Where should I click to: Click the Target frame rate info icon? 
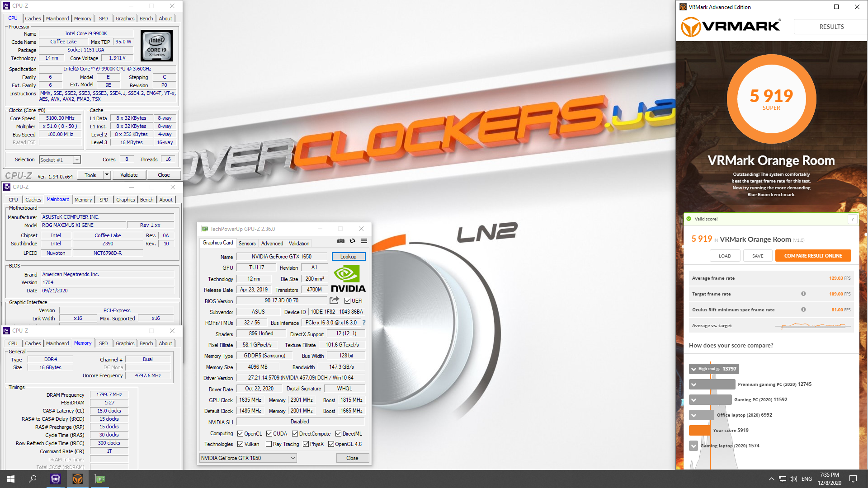click(803, 294)
